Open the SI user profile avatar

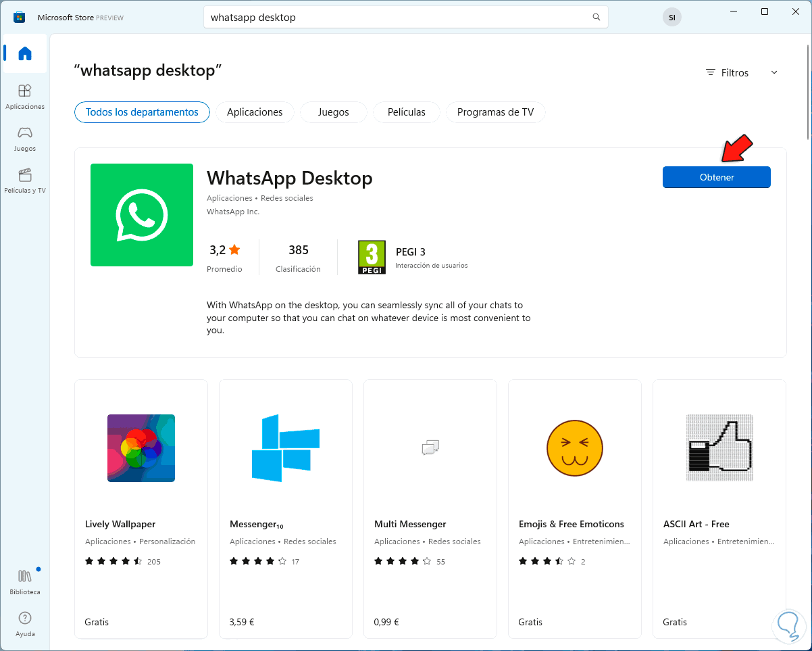[671, 18]
